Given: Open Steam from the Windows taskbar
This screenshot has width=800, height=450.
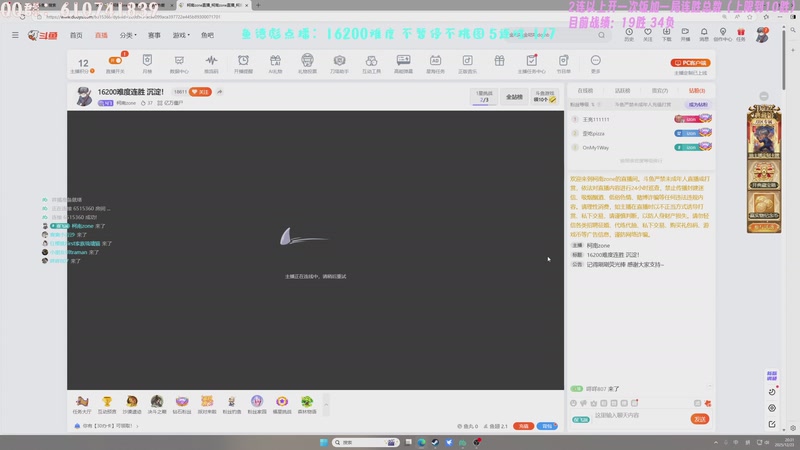Looking at the screenshot, I should pos(435,442).
